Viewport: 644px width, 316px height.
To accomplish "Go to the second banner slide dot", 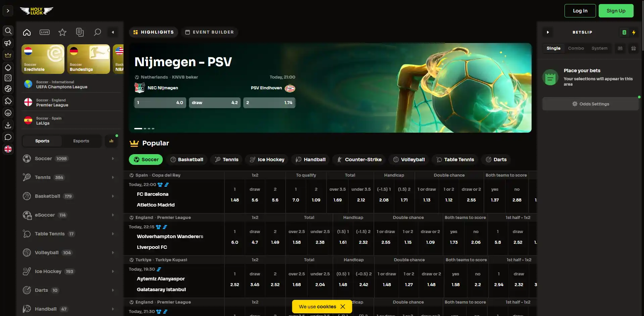I will (x=145, y=129).
